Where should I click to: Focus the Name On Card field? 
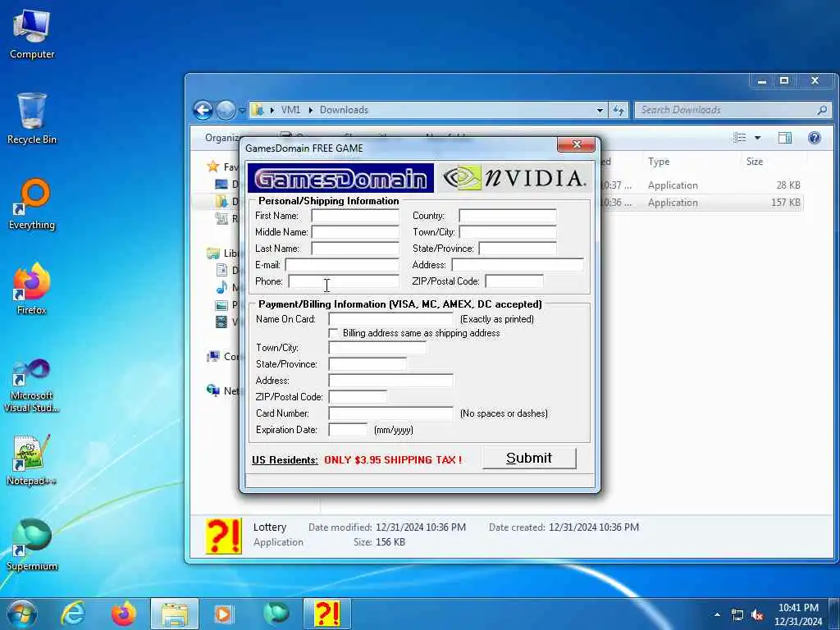[391, 319]
